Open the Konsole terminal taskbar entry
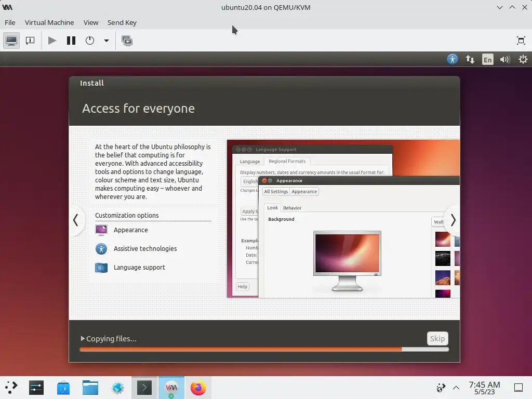This screenshot has width=532, height=399. [144, 388]
